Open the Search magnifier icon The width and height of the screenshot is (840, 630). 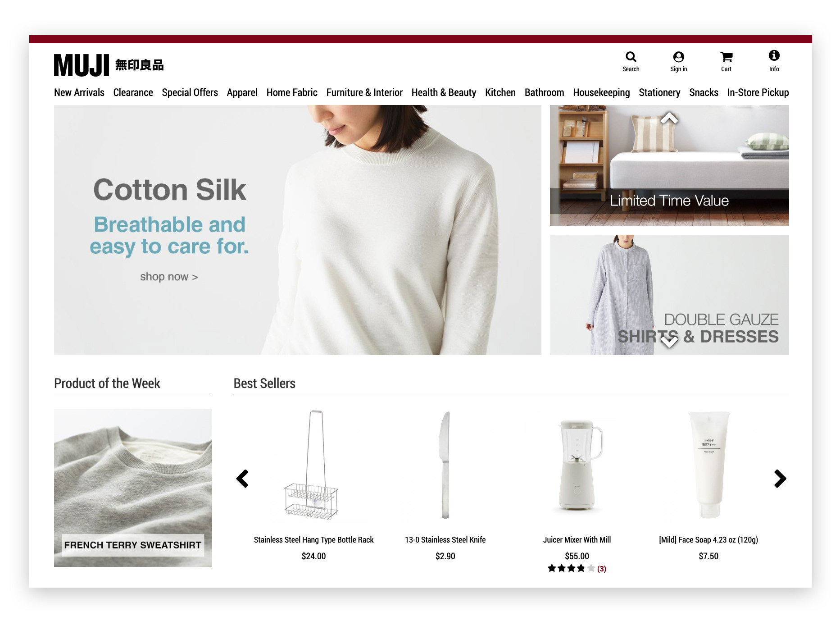click(631, 57)
